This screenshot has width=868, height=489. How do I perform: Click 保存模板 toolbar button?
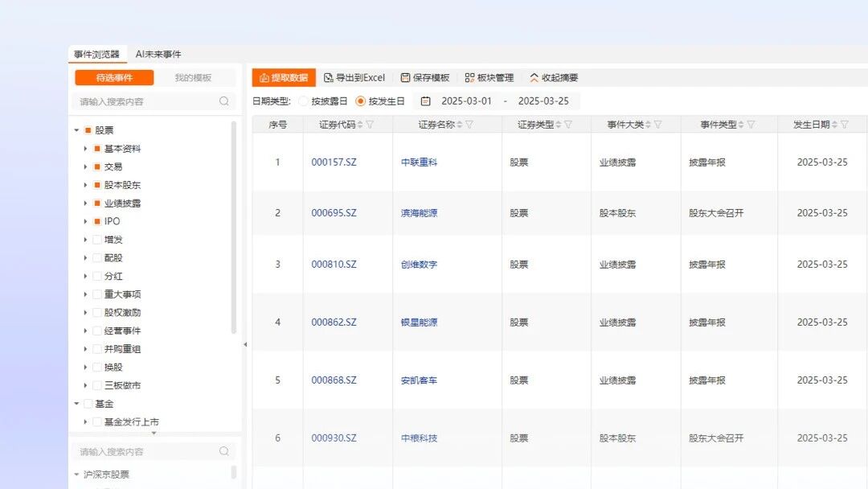[x=425, y=77]
